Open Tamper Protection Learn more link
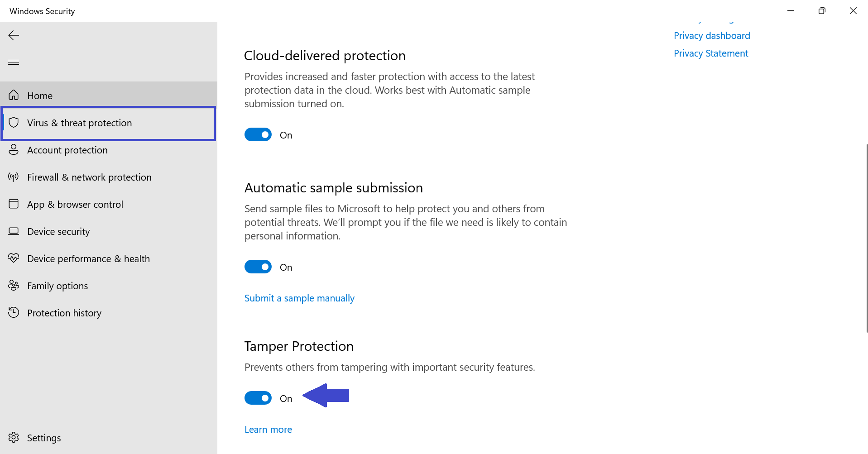The width and height of the screenshot is (868, 454). 268,430
